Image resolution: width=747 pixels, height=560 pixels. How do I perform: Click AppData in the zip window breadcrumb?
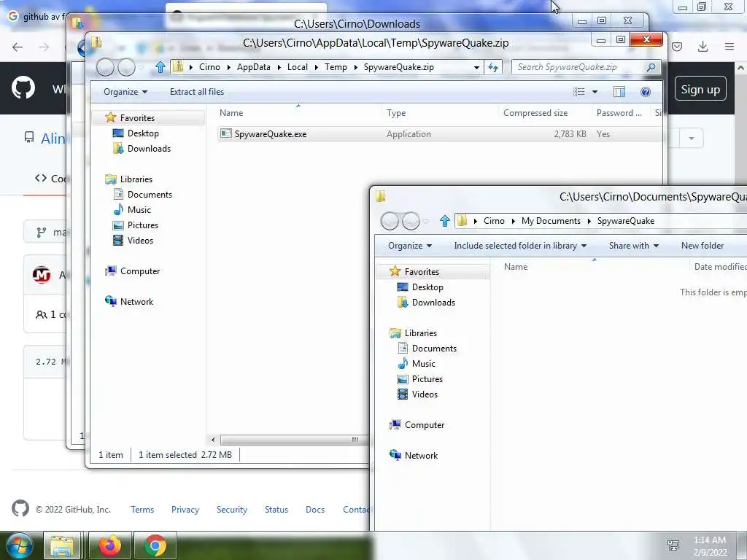point(253,67)
